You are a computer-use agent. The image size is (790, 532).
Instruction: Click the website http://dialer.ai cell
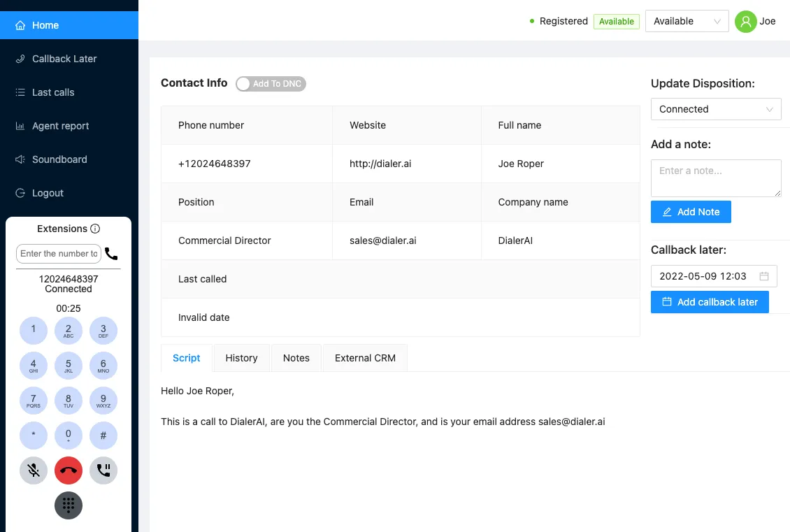[x=407, y=164]
